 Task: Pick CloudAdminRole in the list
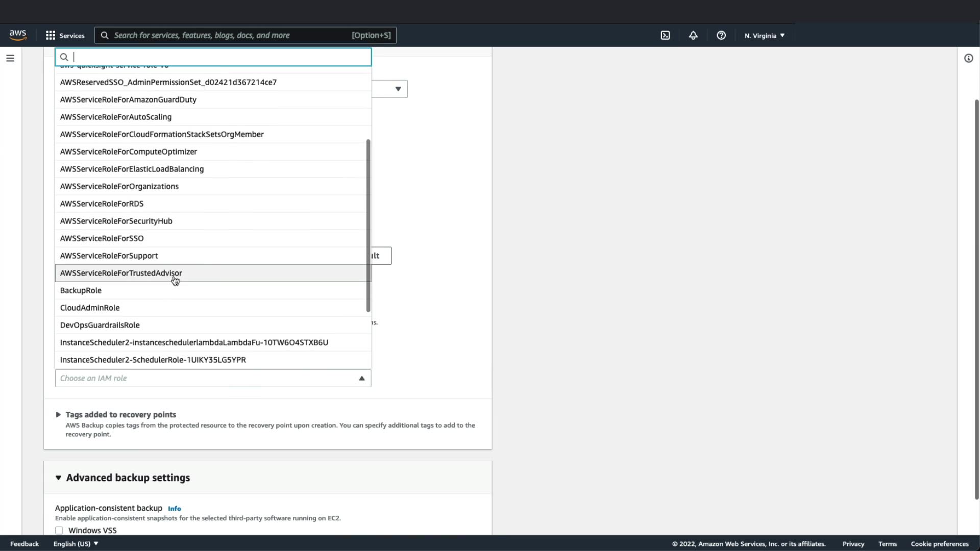point(90,308)
